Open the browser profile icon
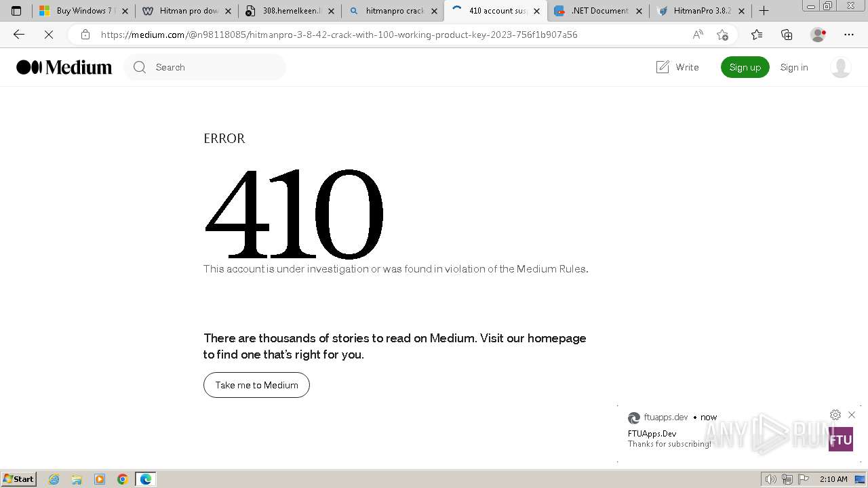Viewport: 868px width, 488px height. (x=818, y=35)
